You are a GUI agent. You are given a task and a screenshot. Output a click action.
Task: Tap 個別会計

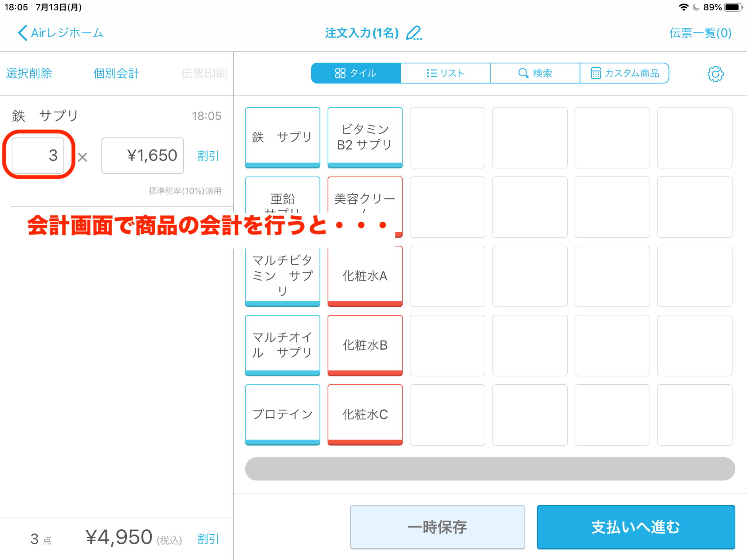point(116,73)
